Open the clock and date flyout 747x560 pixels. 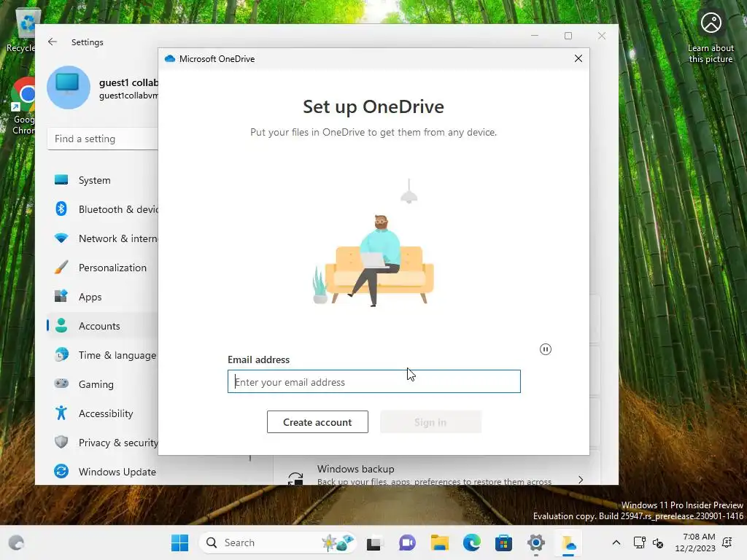point(695,542)
